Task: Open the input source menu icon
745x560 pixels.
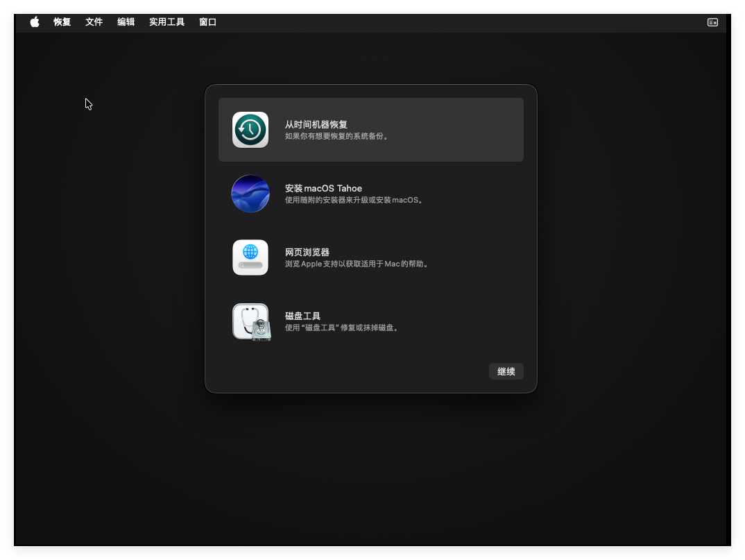Action: 712,22
